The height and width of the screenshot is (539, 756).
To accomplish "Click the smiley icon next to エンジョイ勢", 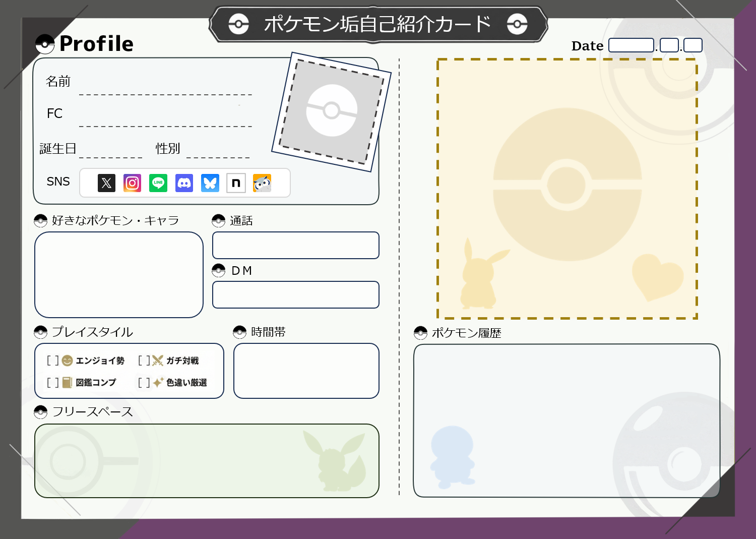I will coord(68,361).
